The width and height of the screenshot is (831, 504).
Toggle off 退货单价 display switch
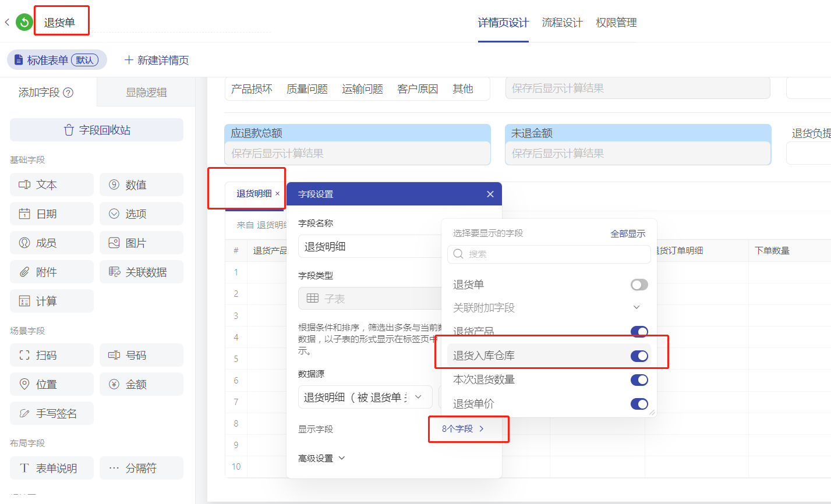coord(639,403)
